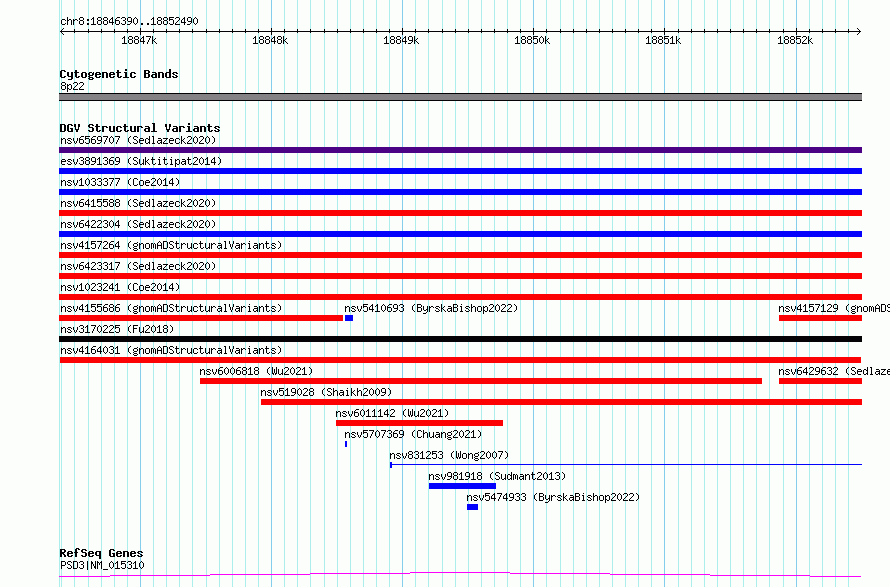Click nsv519028 (Shaikh2009) label

pos(326,392)
